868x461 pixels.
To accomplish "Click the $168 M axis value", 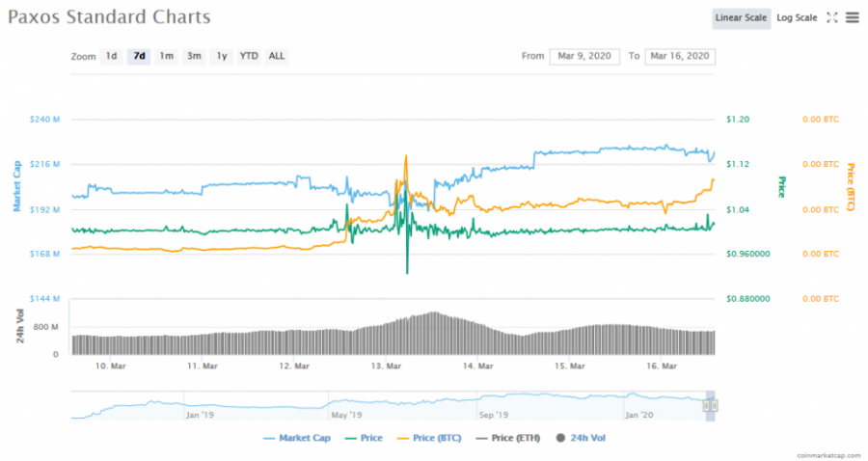I will click(44, 254).
